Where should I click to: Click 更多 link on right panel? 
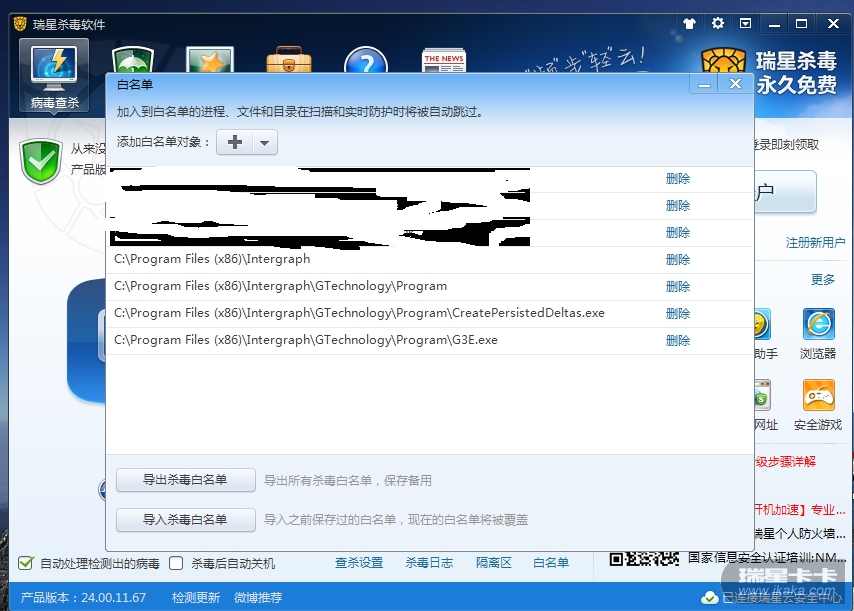[x=822, y=280]
